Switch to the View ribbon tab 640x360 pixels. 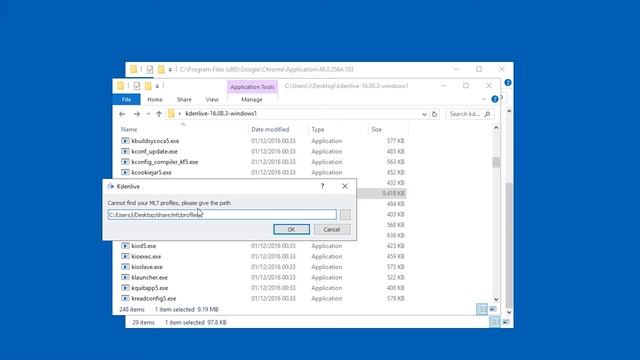[212, 100]
